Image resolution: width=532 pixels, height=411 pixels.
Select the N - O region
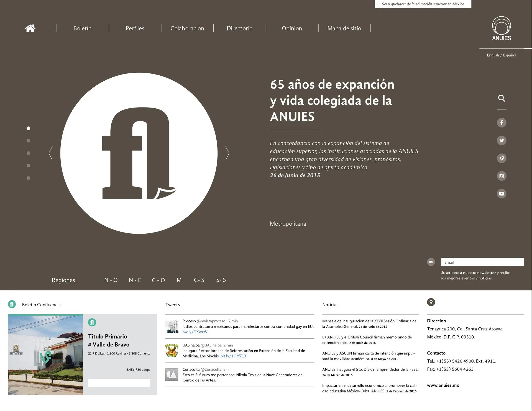[111, 280]
